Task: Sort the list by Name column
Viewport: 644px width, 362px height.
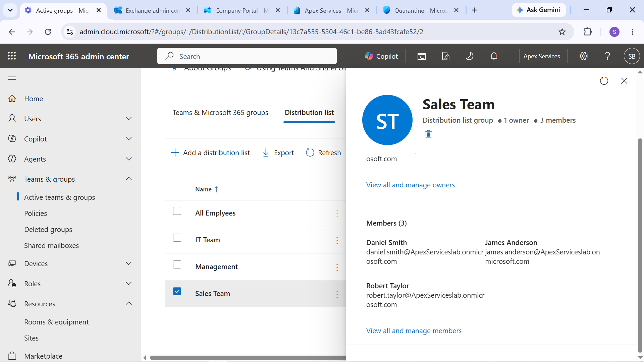Action: coord(207,189)
